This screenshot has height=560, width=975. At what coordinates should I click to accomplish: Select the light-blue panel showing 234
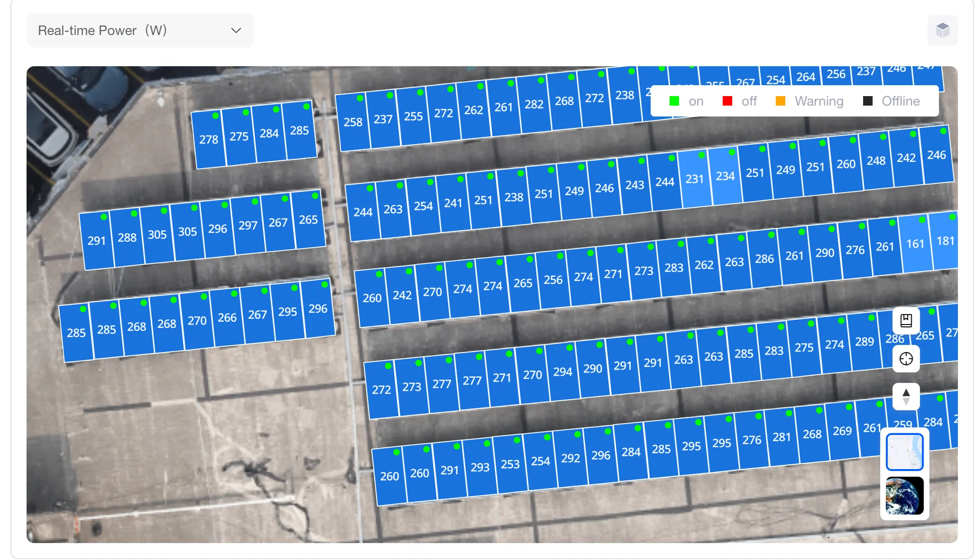click(725, 176)
